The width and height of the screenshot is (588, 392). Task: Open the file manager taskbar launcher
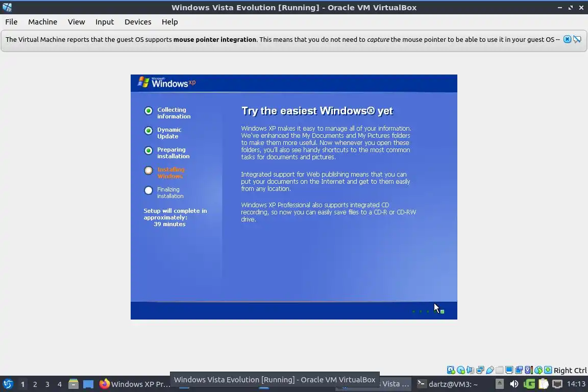(73, 384)
